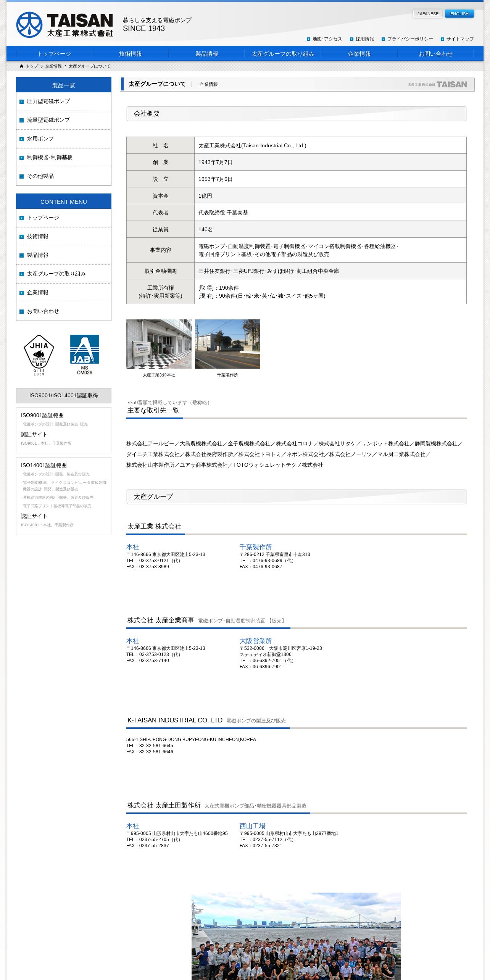Select 太産グループの取り組み in navigation bar
The height and width of the screenshot is (980, 490).
point(283,54)
